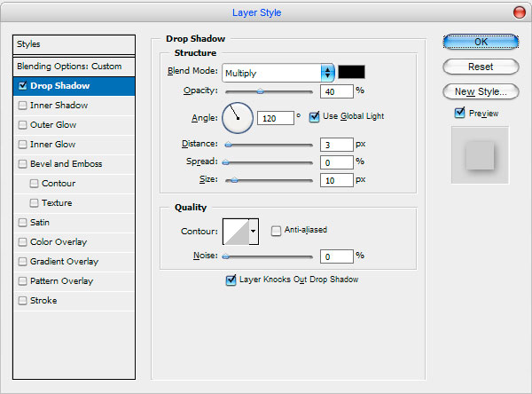Tick the Texture sub-option checkbox
This screenshot has height=394, width=532.
point(34,203)
